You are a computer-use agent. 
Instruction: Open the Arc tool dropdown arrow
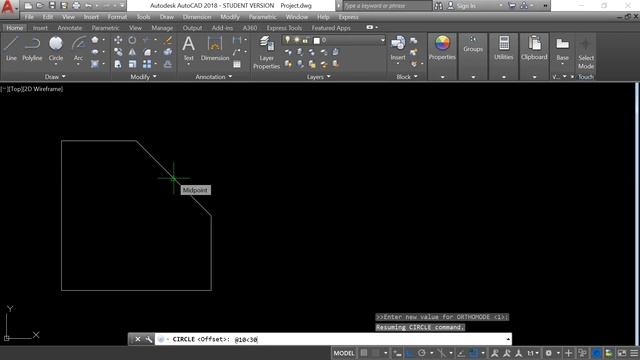(78, 64)
